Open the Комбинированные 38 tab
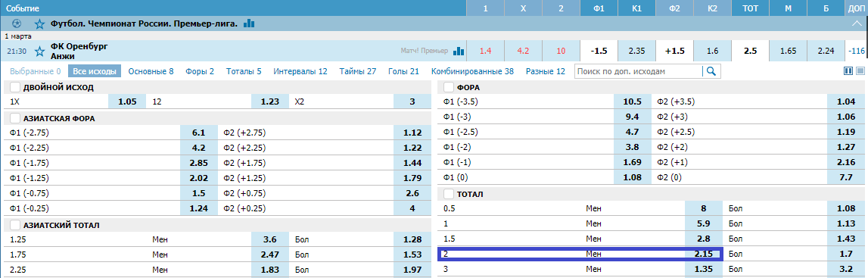The height and width of the screenshot is (278, 868). (472, 71)
